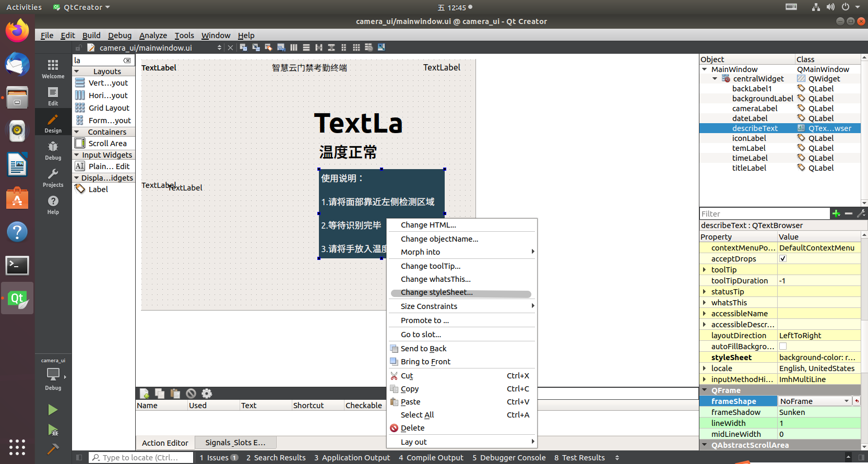The image size is (868, 464).
Task: Collapse the QFrame property group
Action: (x=705, y=390)
